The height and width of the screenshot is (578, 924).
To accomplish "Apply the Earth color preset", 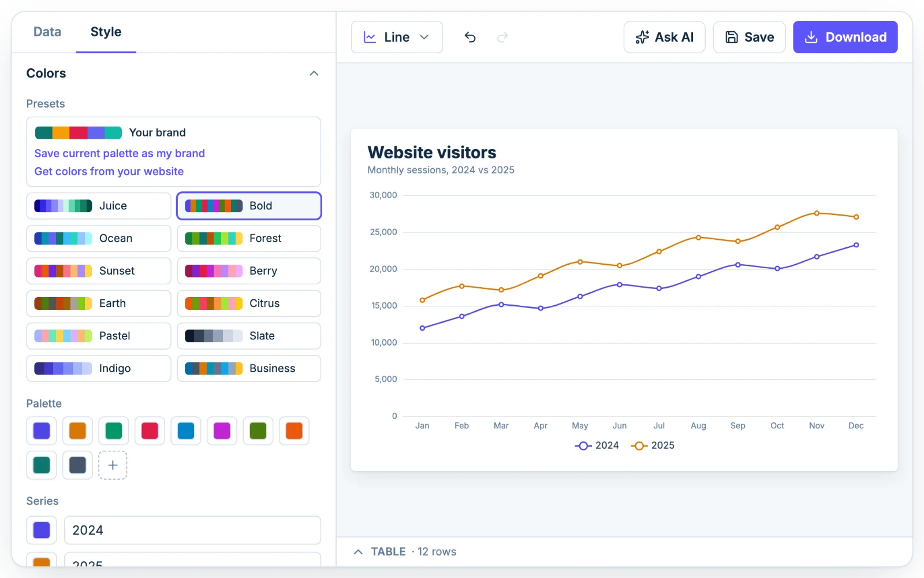I will 99,303.
